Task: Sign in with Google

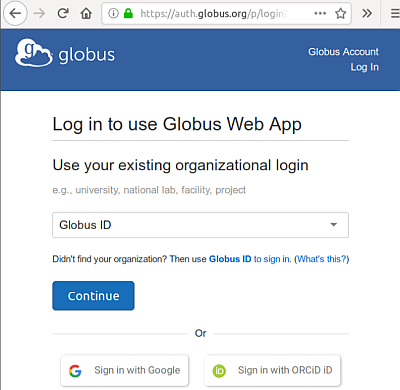Action: coord(125,370)
